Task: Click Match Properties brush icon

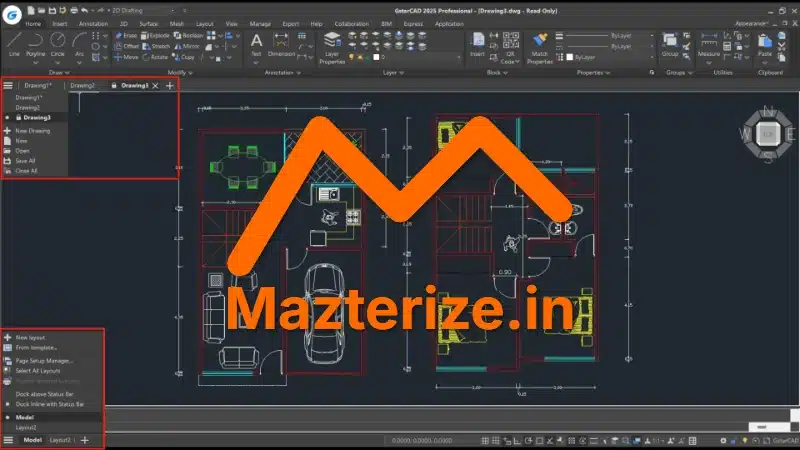Action: 540,47
